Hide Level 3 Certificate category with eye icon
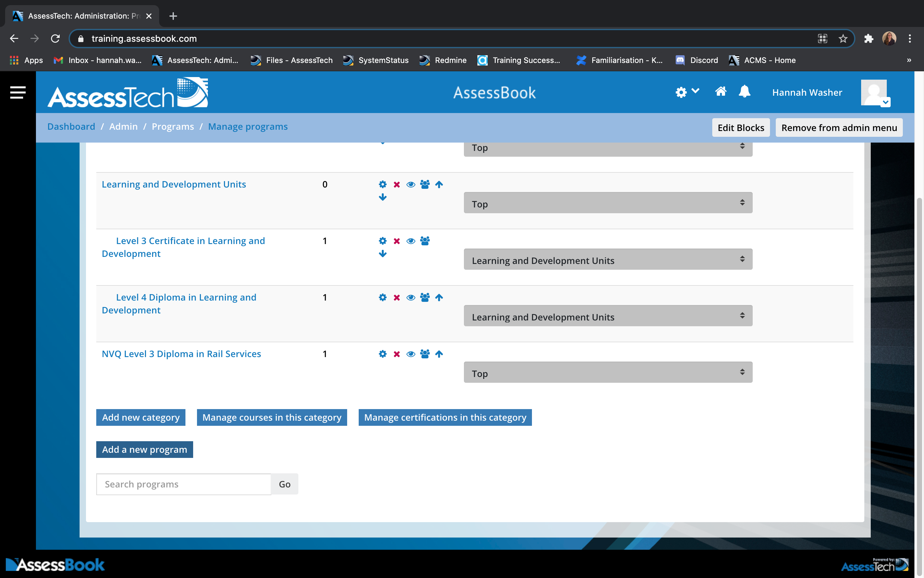 point(411,241)
